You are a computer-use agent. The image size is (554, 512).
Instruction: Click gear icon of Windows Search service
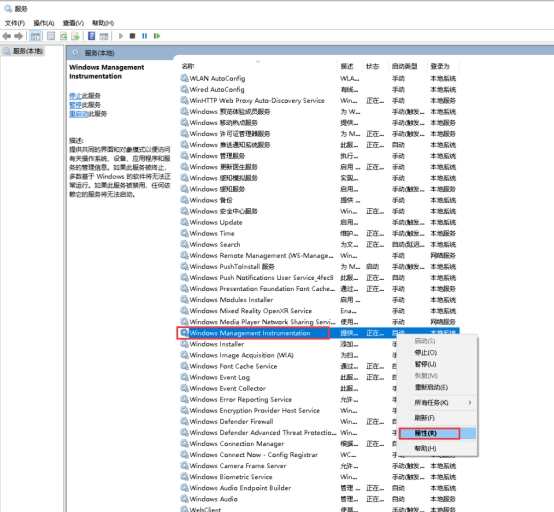pos(184,244)
